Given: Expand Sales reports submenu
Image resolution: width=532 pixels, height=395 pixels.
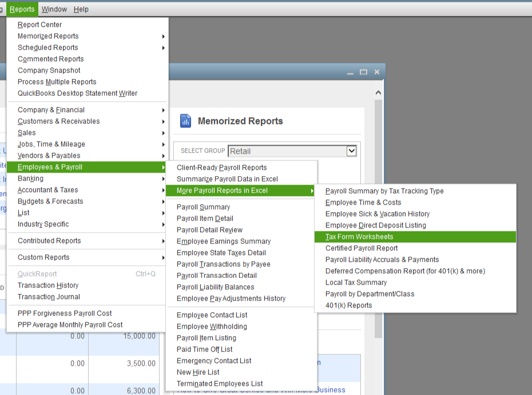Looking at the screenshot, I should click(87, 133).
